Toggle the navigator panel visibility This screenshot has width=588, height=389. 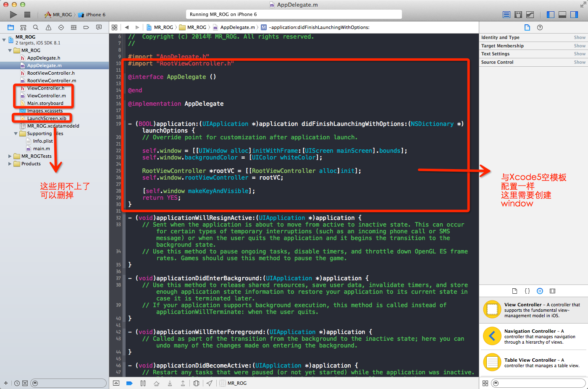551,15
